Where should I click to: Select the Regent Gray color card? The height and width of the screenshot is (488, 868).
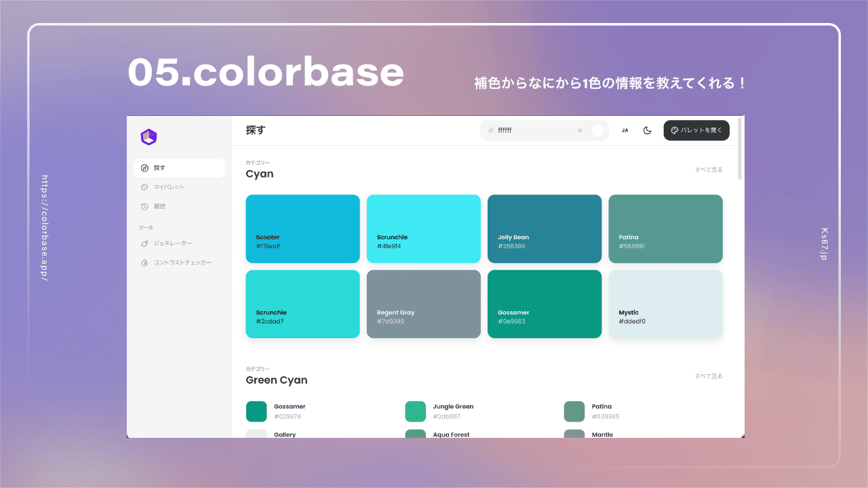coord(424,304)
